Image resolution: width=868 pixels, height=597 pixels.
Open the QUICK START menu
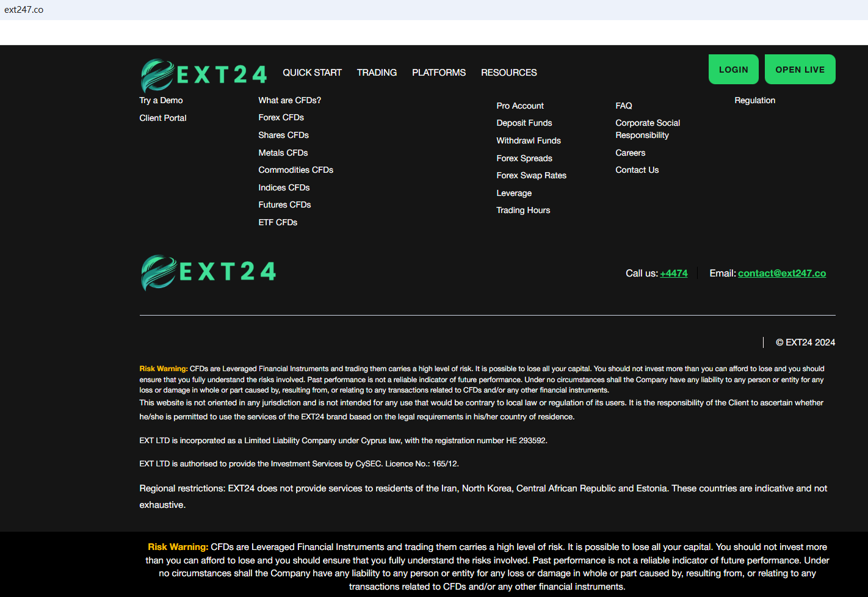(x=312, y=73)
